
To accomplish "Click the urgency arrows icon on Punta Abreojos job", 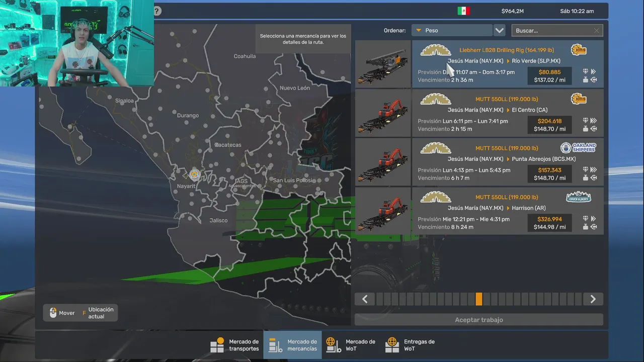I will coord(594,170).
